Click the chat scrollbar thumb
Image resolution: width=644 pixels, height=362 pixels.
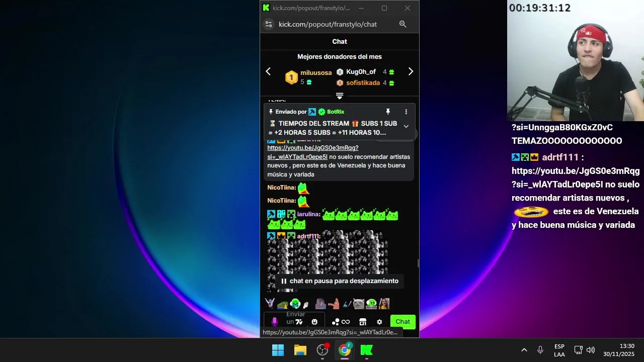418,263
